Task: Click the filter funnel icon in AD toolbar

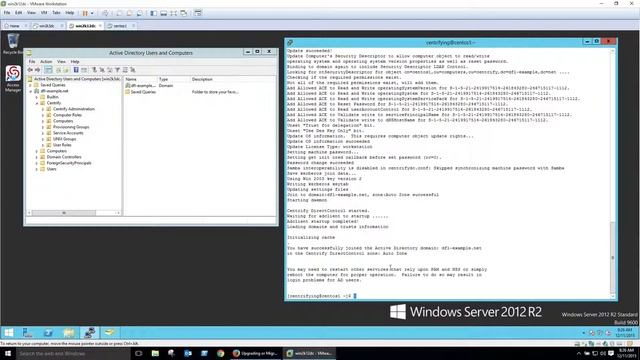Action: [x=117, y=70]
